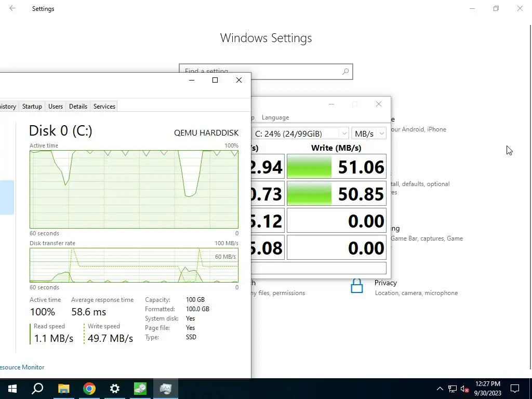
Task: Click the Find a setting search box
Action: pos(266,72)
